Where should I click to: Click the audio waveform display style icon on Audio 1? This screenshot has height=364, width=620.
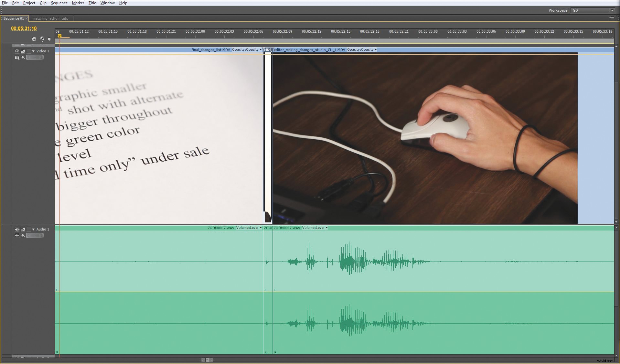pos(17,236)
